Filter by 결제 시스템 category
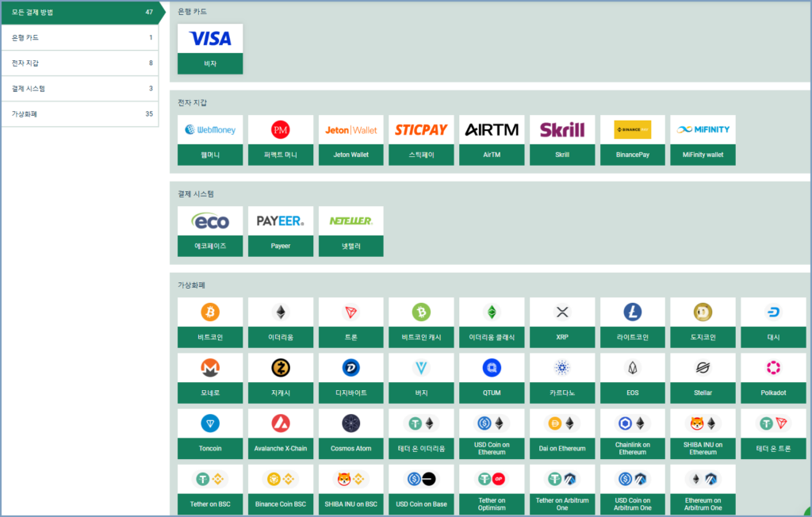 point(80,89)
